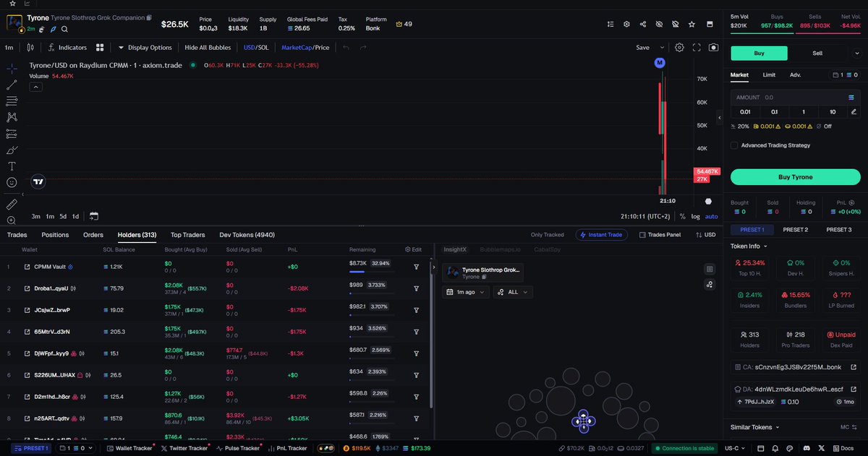Viewport: 868px width, 456px height.
Task: Switch to the Trades tab
Action: point(17,235)
